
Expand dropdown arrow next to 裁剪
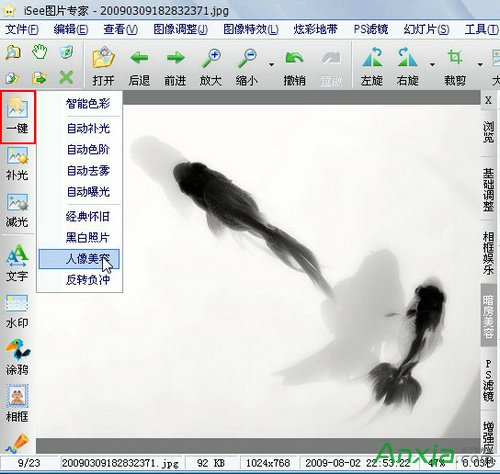[x=480, y=64]
